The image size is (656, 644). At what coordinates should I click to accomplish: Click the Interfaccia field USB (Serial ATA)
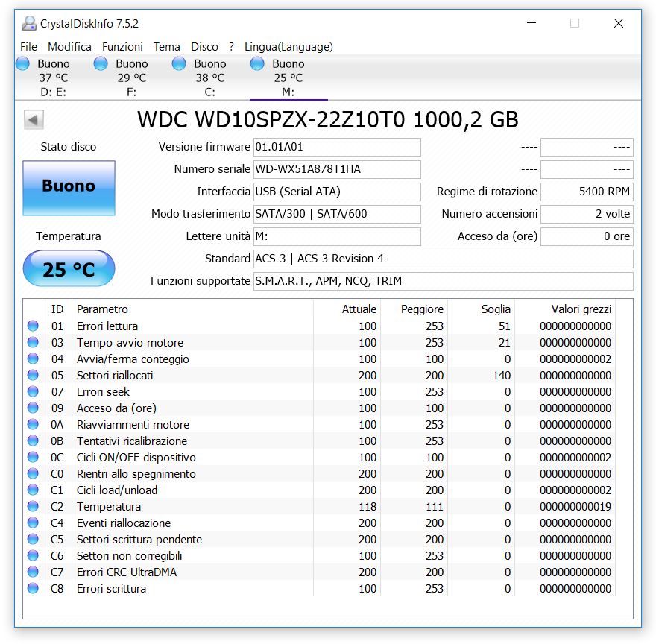337,192
